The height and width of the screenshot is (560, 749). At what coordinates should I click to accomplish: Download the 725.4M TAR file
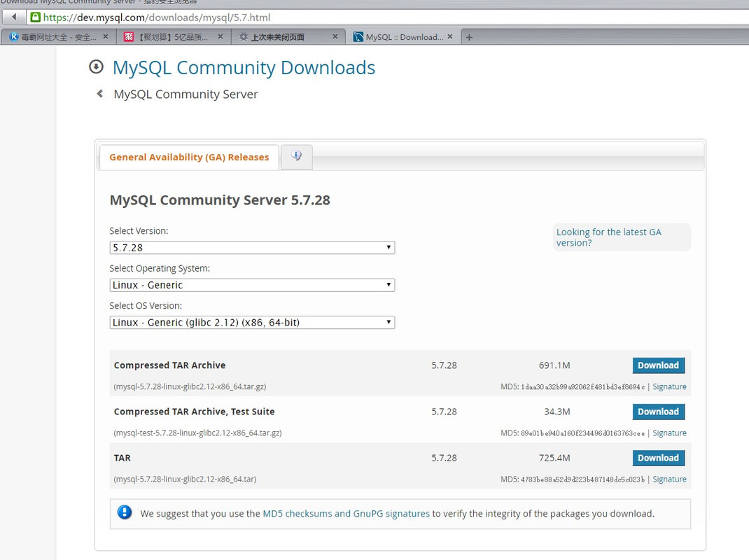(x=658, y=458)
